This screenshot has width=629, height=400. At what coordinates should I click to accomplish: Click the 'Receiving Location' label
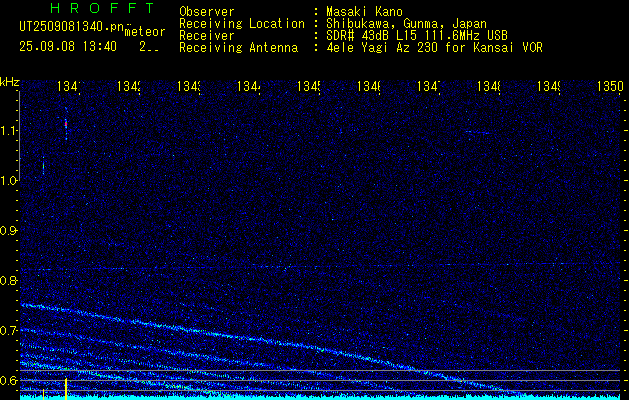(242, 24)
